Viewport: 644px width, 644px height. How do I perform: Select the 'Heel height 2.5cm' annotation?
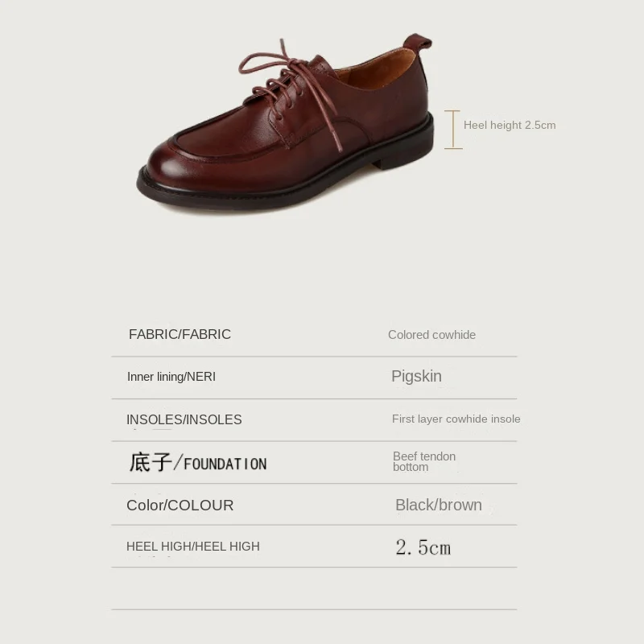(510, 126)
